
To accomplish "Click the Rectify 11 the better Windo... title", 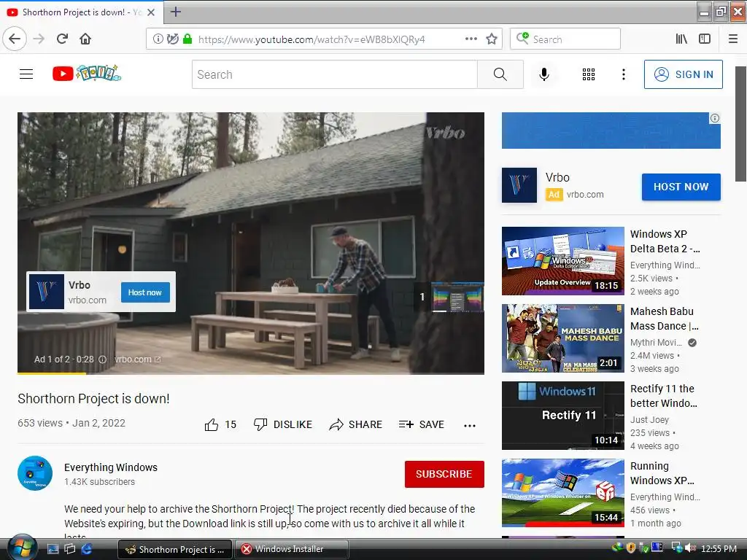I will point(664,396).
